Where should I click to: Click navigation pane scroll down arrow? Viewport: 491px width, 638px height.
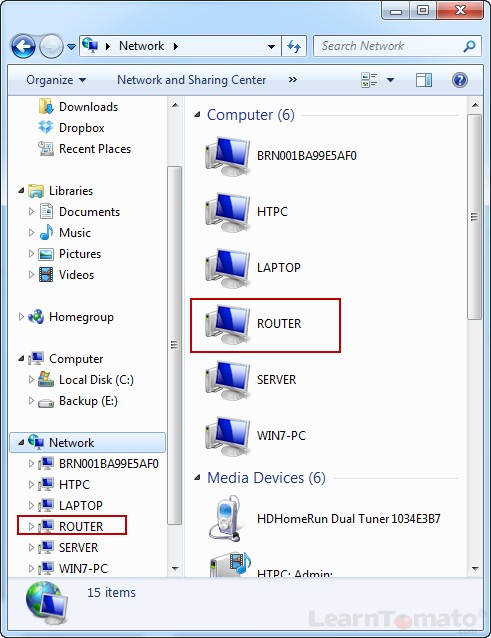pyautogui.click(x=175, y=568)
